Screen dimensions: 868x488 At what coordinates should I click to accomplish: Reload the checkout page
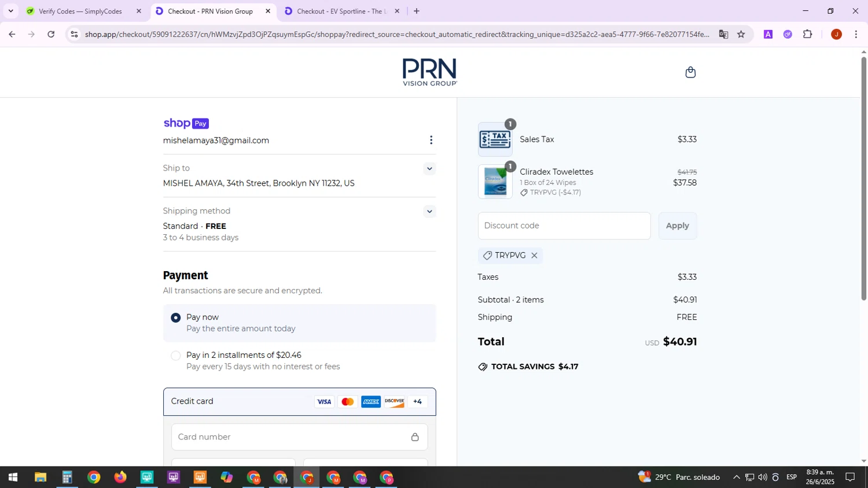click(51, 34)
